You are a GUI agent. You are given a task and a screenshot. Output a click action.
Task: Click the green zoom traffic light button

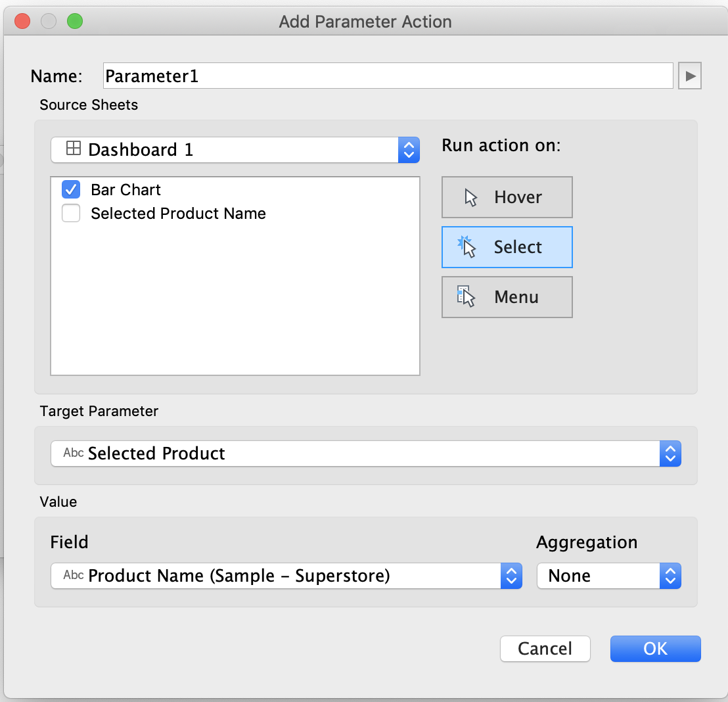click(x=75, y=21)
